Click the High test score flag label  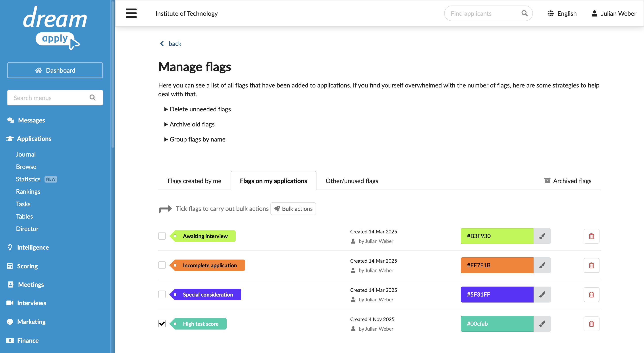[x=198, y=324]
